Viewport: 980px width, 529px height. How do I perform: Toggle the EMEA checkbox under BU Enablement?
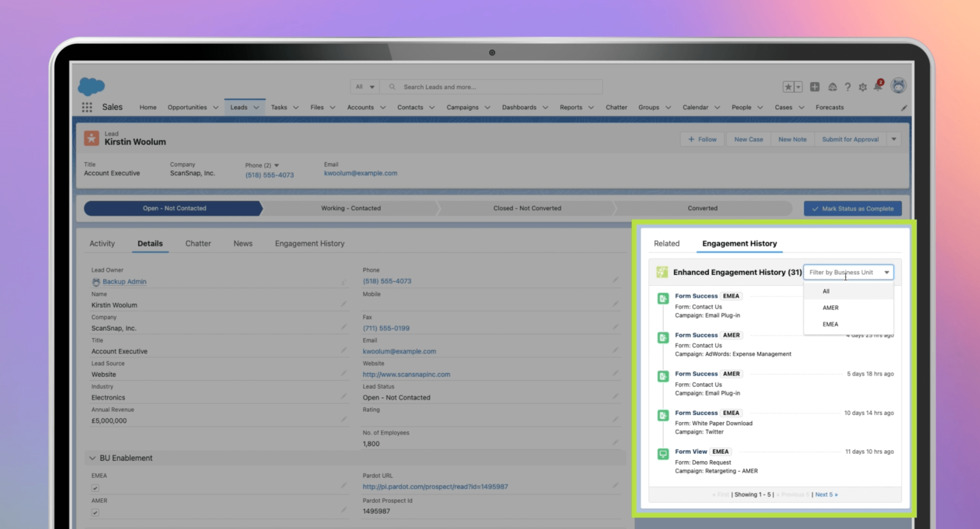click(x=95, y=488)
